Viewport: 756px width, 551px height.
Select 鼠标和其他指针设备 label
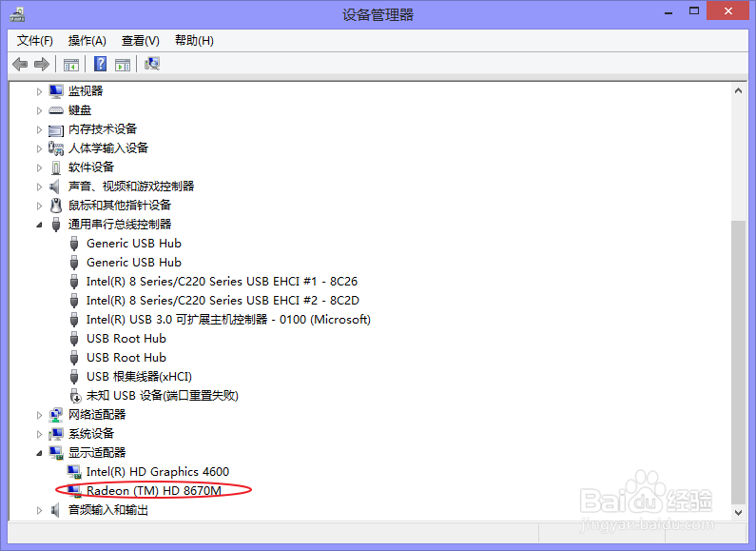tap(120, 205)
